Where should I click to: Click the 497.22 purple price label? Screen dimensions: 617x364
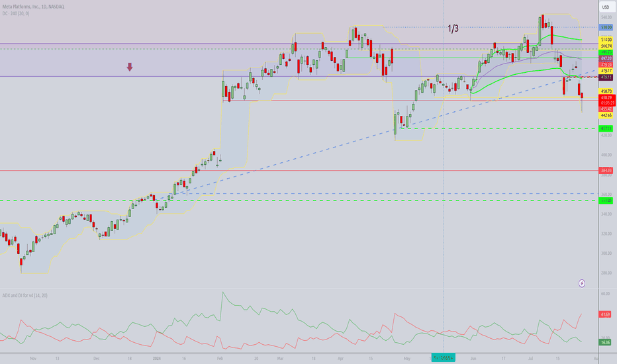606,58
